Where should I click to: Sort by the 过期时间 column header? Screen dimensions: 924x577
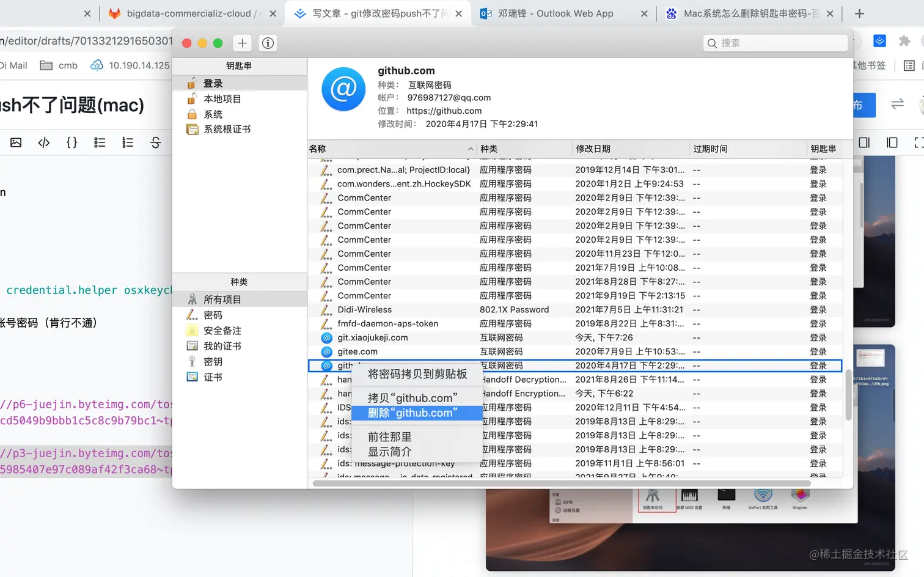coord(748,149)
